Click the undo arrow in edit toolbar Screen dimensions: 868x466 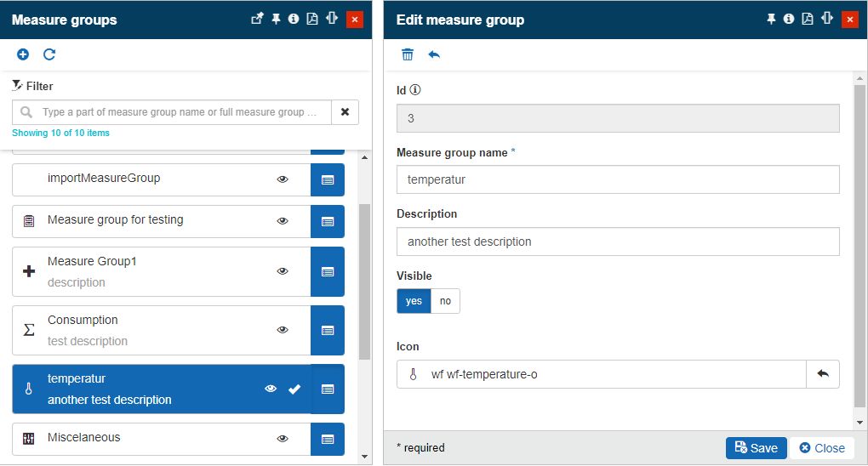coord(434,54)
